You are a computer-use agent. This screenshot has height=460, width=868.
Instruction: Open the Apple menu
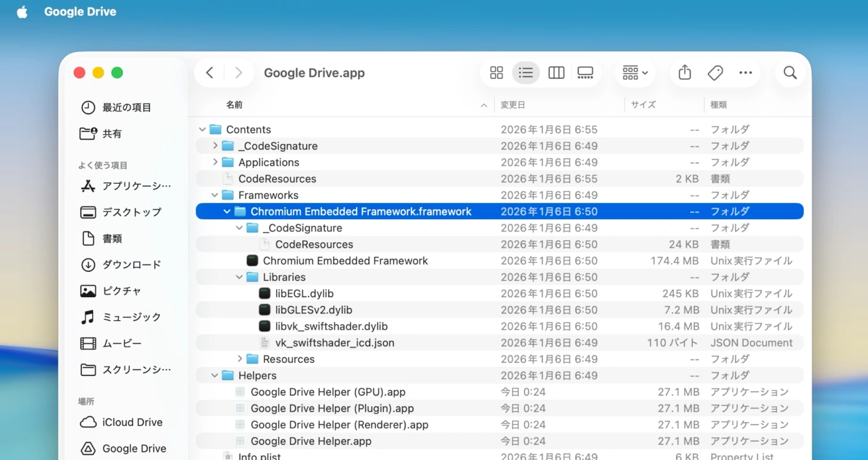tap(22, 11)
